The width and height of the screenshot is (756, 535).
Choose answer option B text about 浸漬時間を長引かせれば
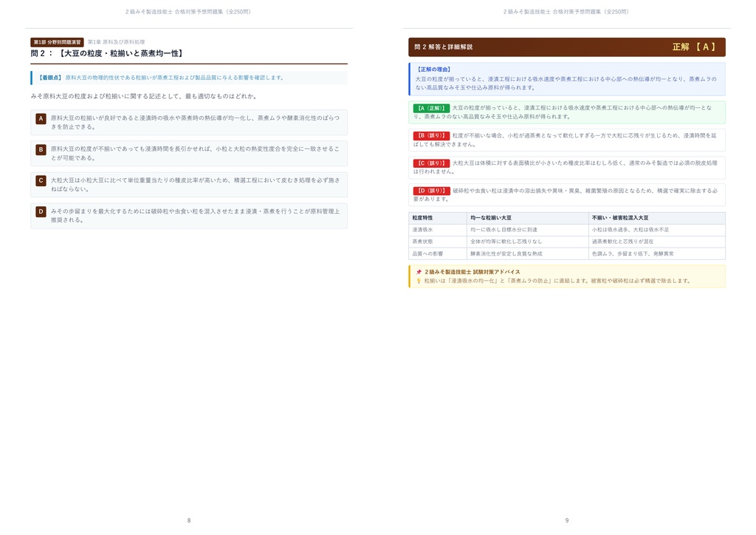[x=195, y=154]
